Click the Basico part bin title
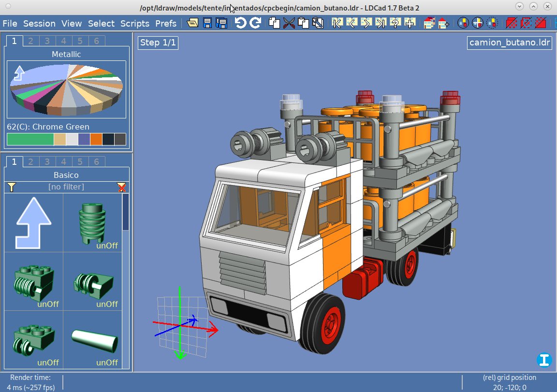The width and height of the screenshot is (557, 392). [x=66, y=175]
